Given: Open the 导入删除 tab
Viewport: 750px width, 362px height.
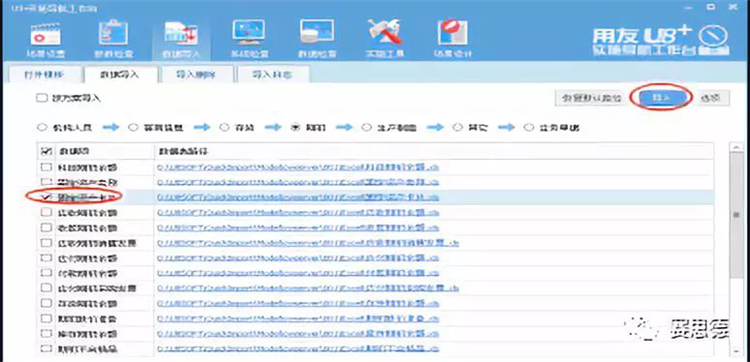Looking at the screenshot, I should click(197, 75).
